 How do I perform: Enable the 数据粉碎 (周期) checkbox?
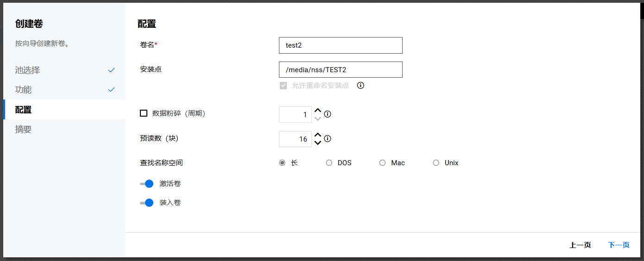[x=144, y=113]
